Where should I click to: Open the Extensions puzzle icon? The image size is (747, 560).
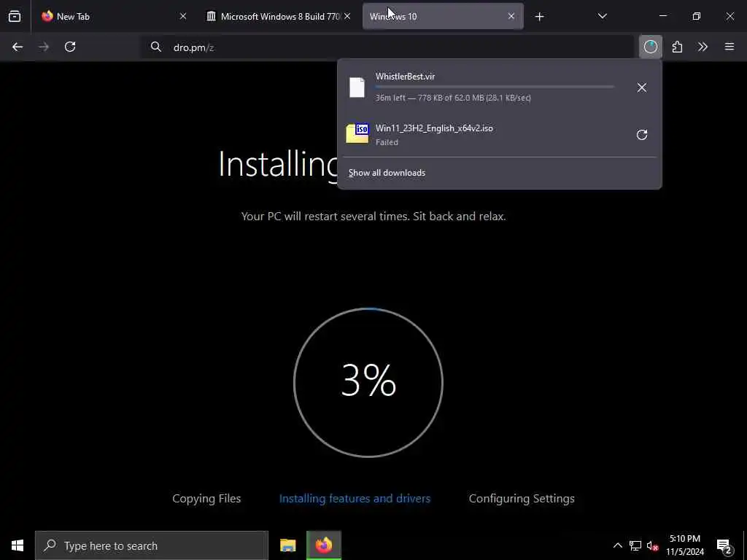pyautogui.click(x=677, y=47)
